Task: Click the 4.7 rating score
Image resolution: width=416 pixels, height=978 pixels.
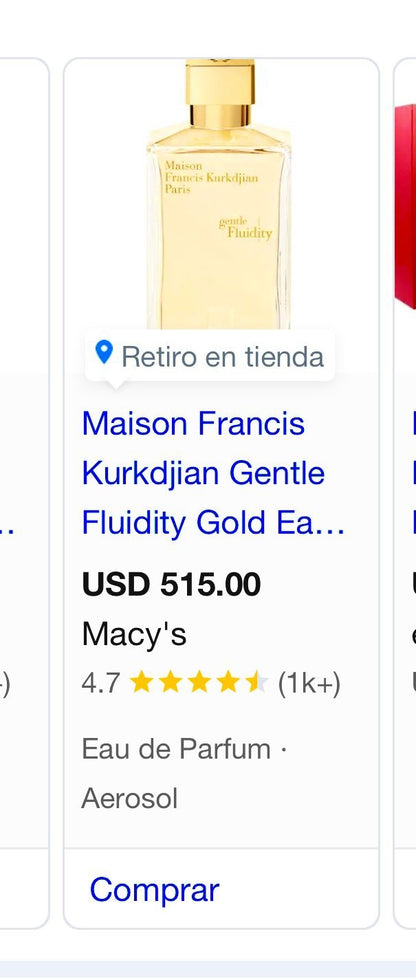Action: [x=100, y=684]
